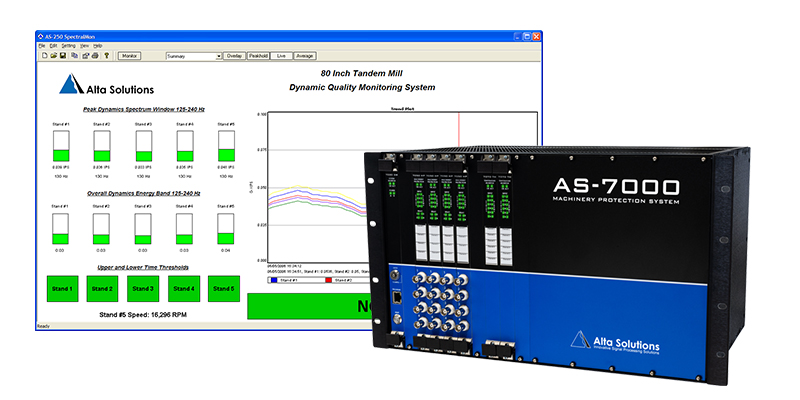Click the green Stand 2 threshold button
This screenshot has width=800, height=400.
[x=102, y=289]
